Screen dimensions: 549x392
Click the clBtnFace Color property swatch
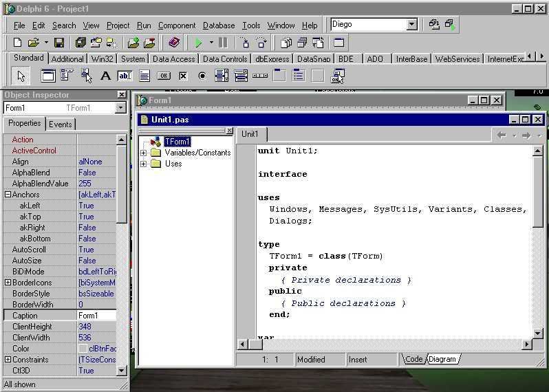click(83, 349)
